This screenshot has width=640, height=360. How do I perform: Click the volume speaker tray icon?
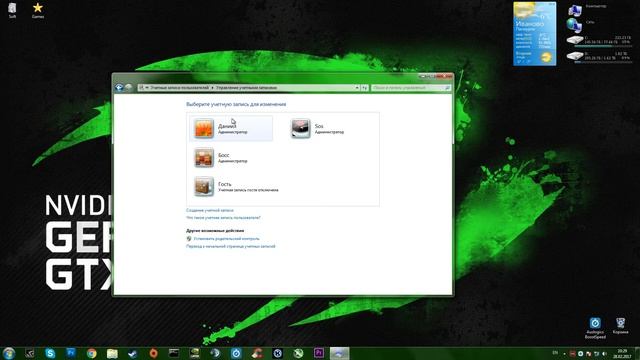pos(604,353)
